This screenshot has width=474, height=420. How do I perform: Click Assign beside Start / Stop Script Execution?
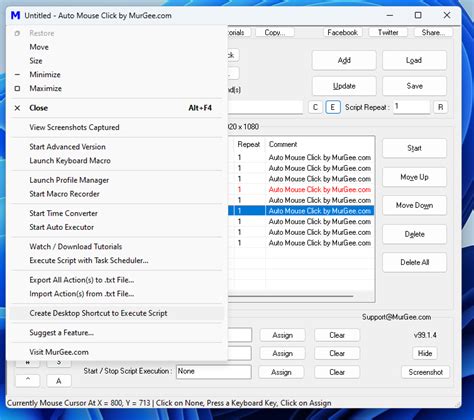(281, 372)
